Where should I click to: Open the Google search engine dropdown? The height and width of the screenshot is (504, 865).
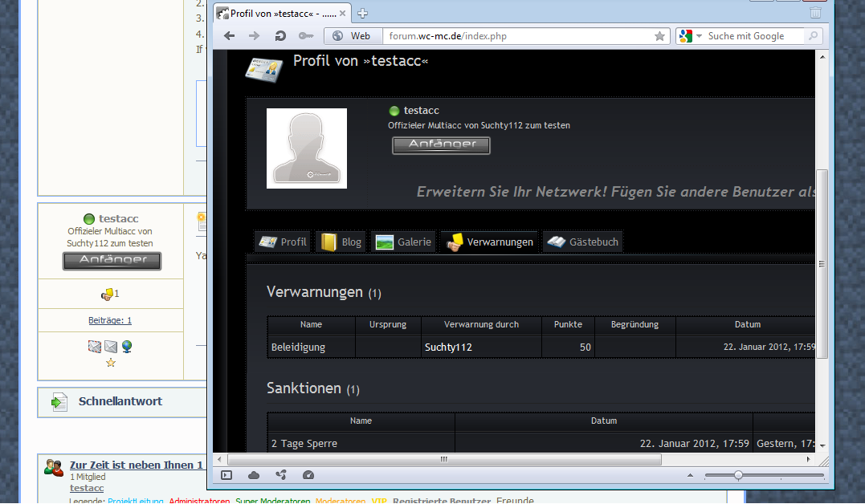(690, 36)
